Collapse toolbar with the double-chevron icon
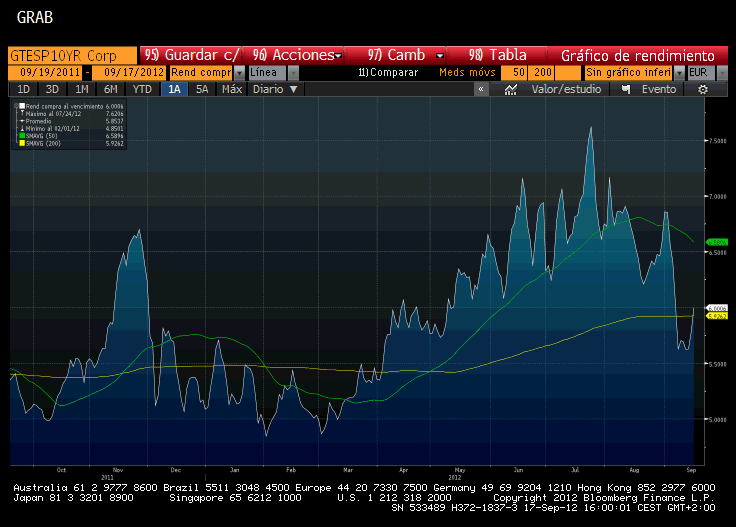736x527 pixels. click(x=481, y=89)
